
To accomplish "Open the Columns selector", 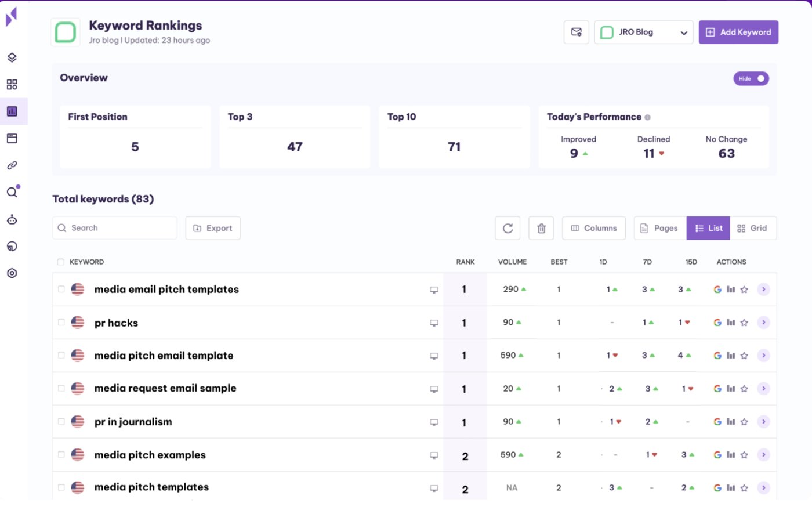I will tap(593, 228).
